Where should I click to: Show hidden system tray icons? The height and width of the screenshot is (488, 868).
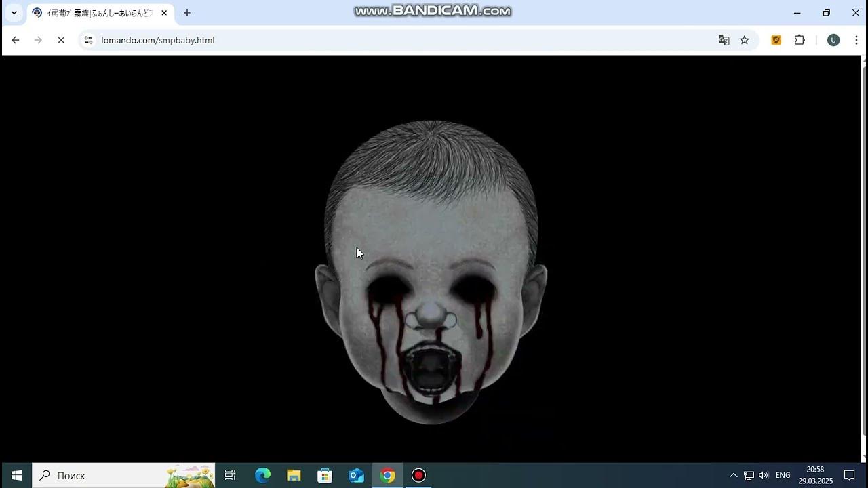(733, 475)
